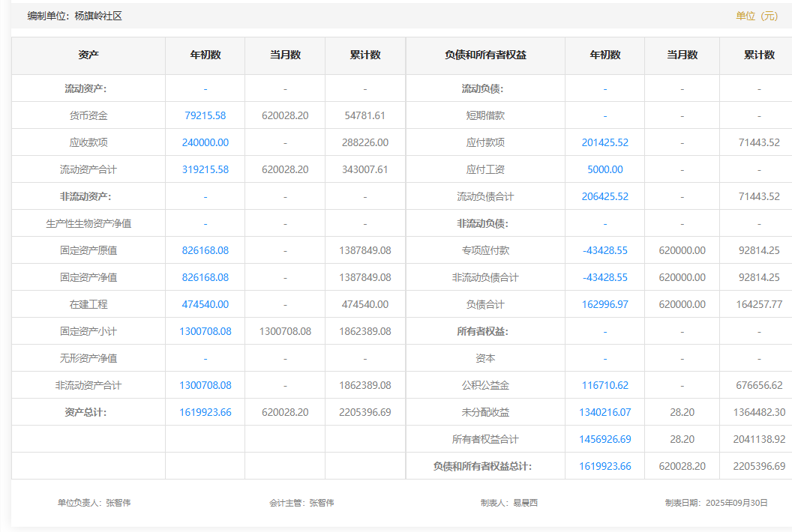This screenshot has width=792, height=532.
Task: Open the 应收款项 opening balance 240000.00 link
Action: [x=205, y=142]
